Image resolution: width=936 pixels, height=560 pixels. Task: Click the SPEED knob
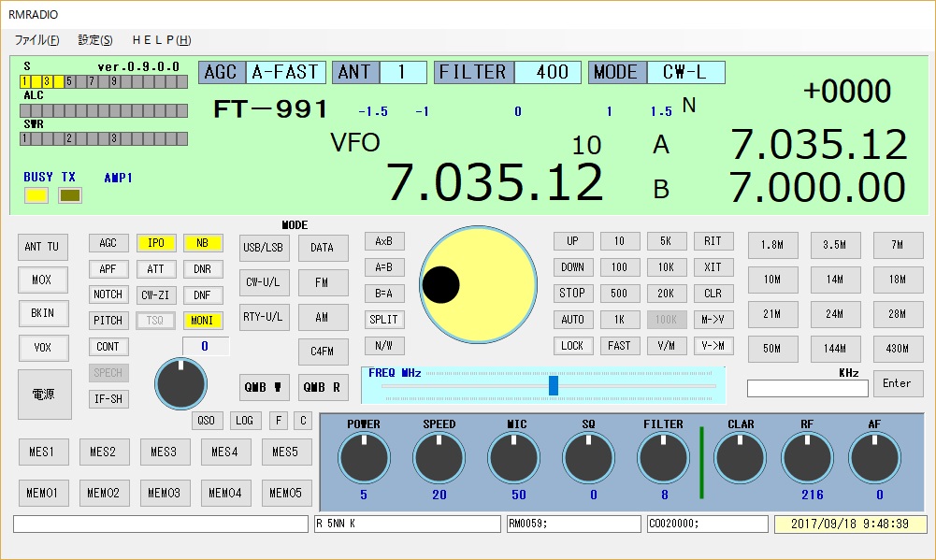coord(439,458)
